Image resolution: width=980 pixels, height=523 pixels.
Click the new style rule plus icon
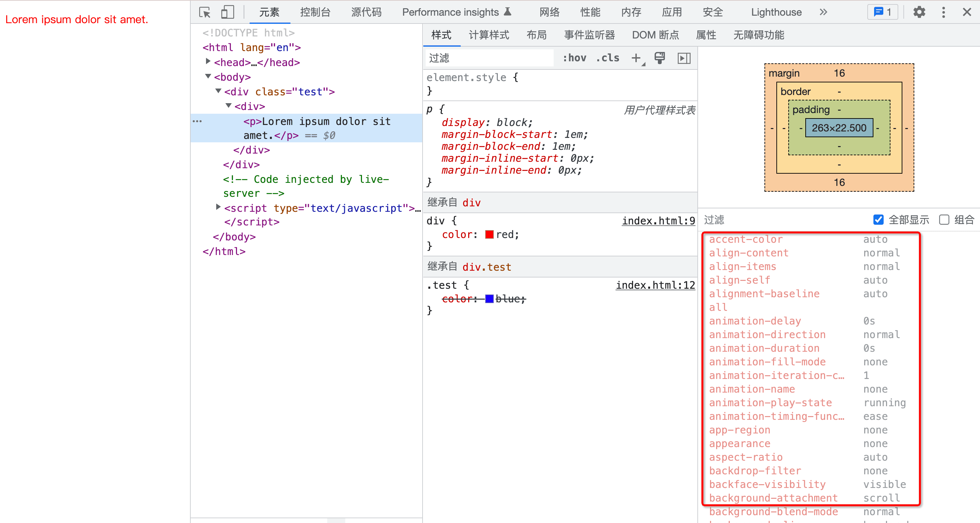coord(636,58)
